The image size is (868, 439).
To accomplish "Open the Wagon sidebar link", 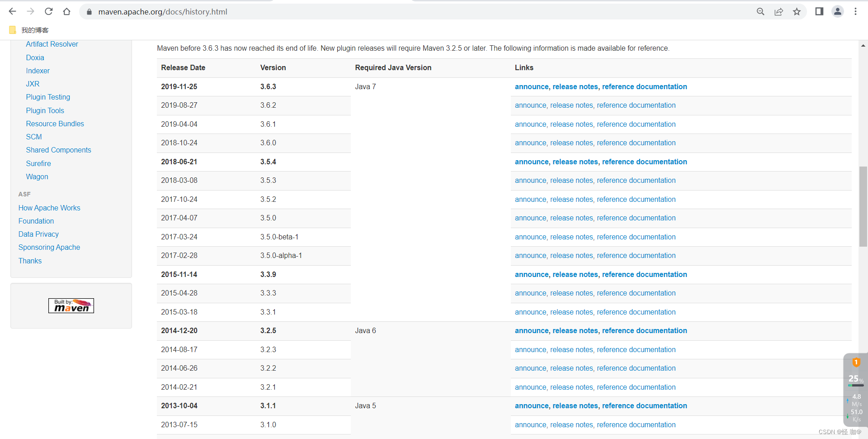I will [x=37, y=177].
